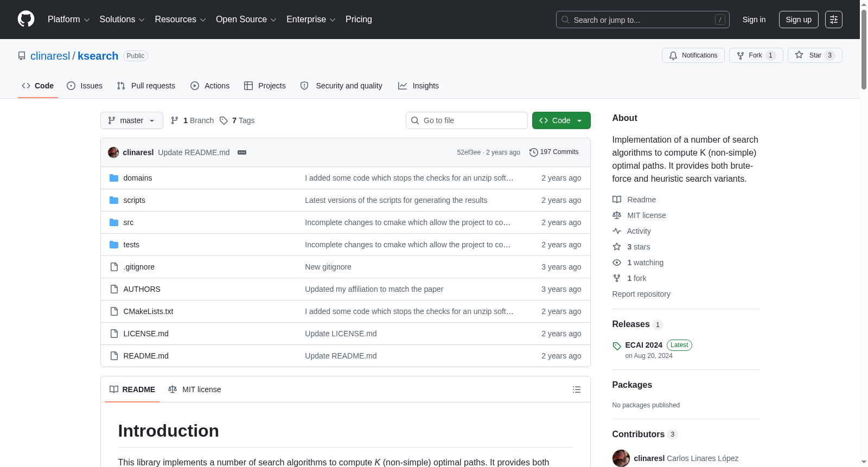Click the fork icon in About

click(x=617, y=278)
